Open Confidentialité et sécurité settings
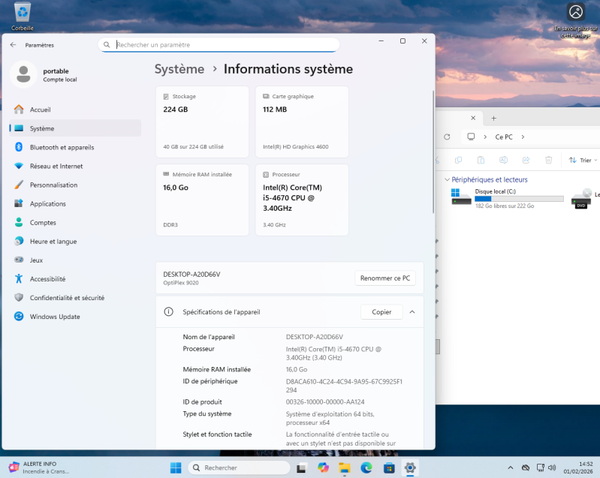This screenshot has height=478, width=600. [x=66, y=297]
